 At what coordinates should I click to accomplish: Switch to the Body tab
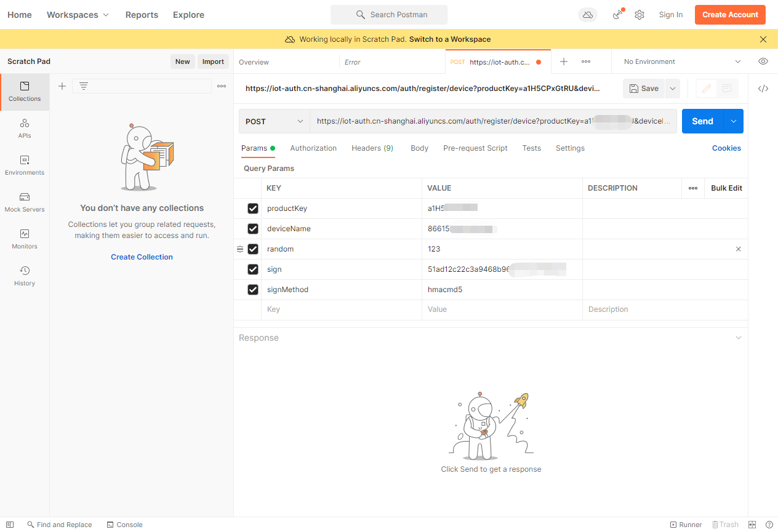[x=420, y=148]
